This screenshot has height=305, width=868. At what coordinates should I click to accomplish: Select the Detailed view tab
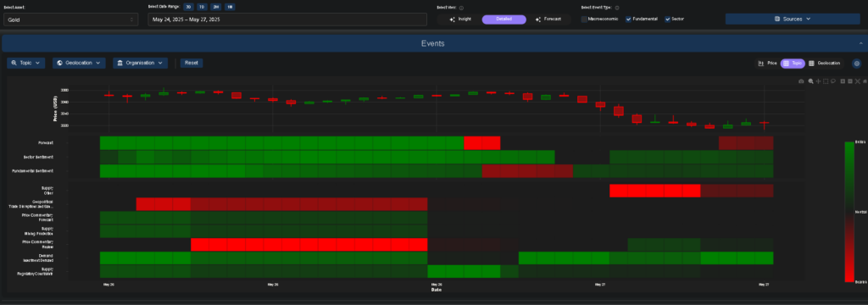click(504, 19)
